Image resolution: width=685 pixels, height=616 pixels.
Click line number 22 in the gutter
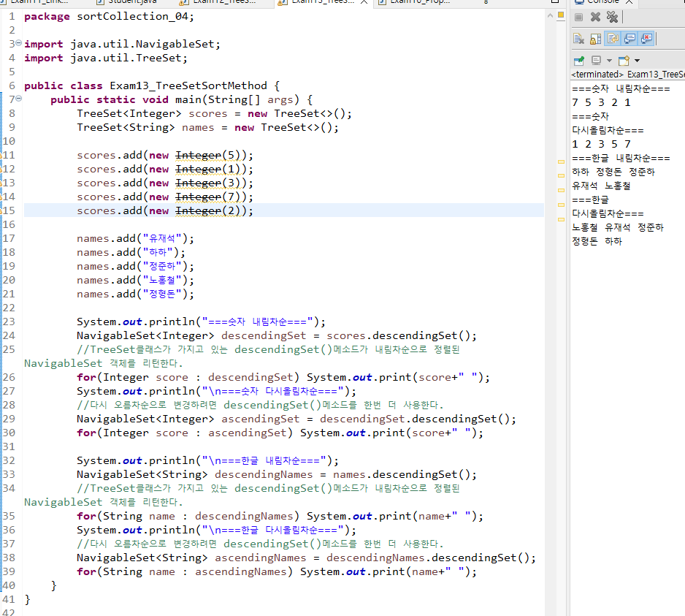click(9, 308)
